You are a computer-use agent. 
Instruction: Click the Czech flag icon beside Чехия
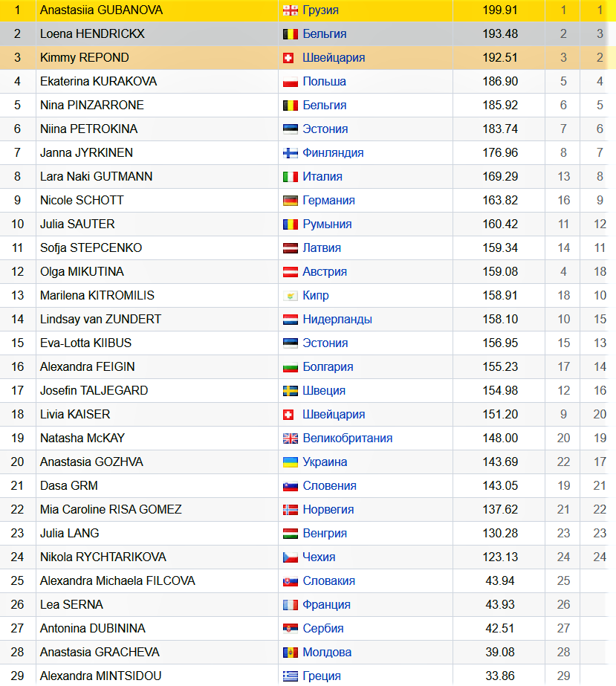coord(290,557)
